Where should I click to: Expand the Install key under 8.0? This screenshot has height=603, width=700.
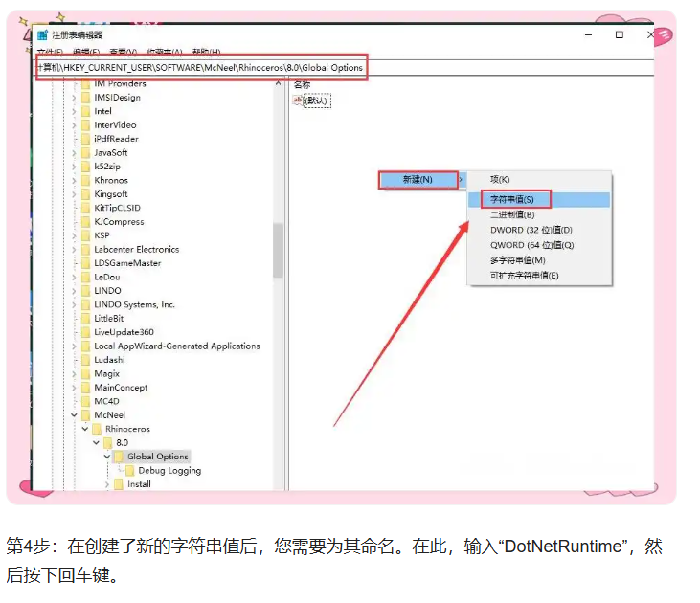tap(107, 484)
